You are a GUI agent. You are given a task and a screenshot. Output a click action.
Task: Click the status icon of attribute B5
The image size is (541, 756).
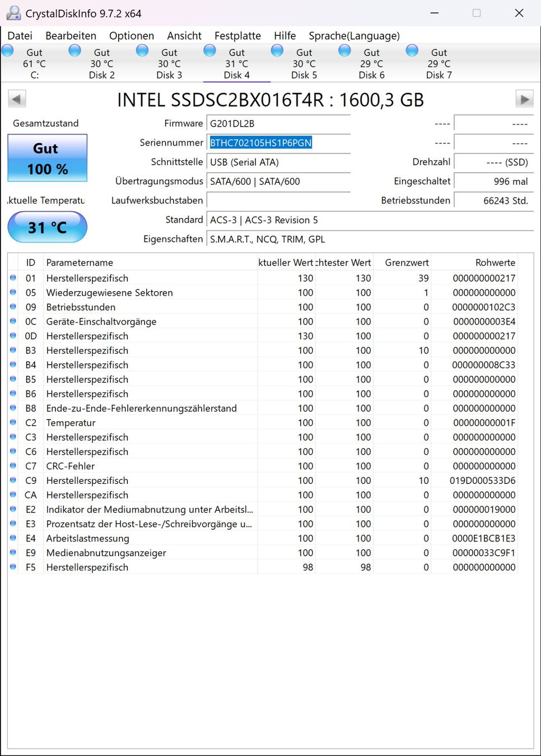[13, 379]
